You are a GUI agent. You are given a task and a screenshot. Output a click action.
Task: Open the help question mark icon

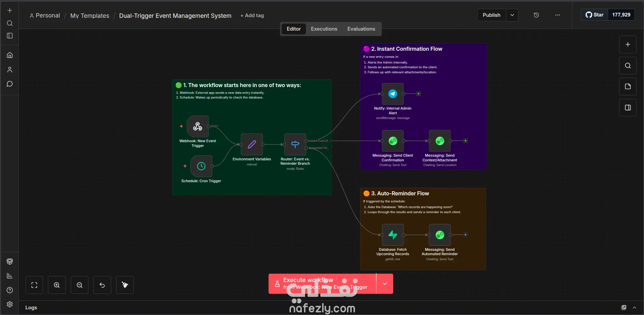10,290
